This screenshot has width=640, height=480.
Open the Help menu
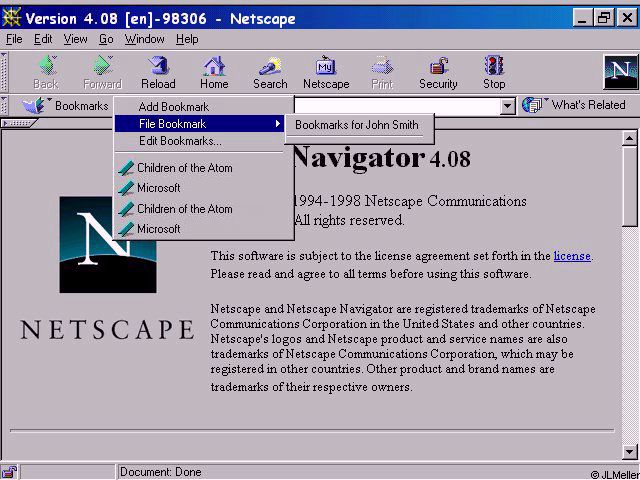187,39
